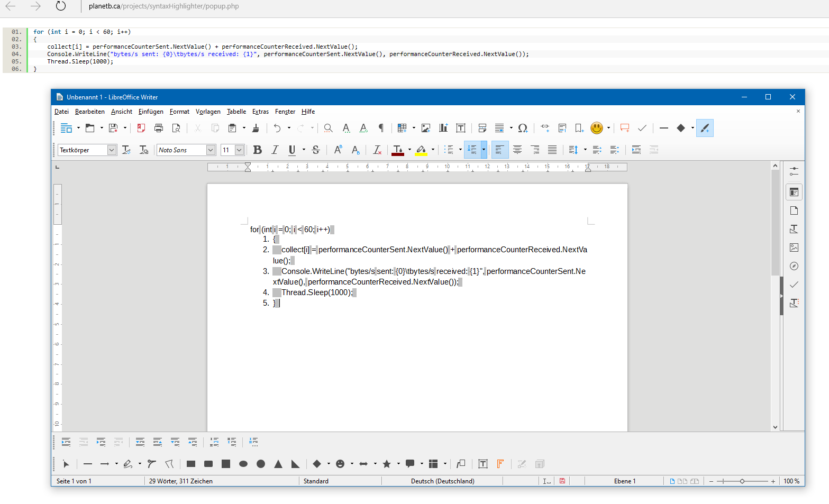
Task: Toggle formatting marks pilcrow
Action: coord(381,128)
